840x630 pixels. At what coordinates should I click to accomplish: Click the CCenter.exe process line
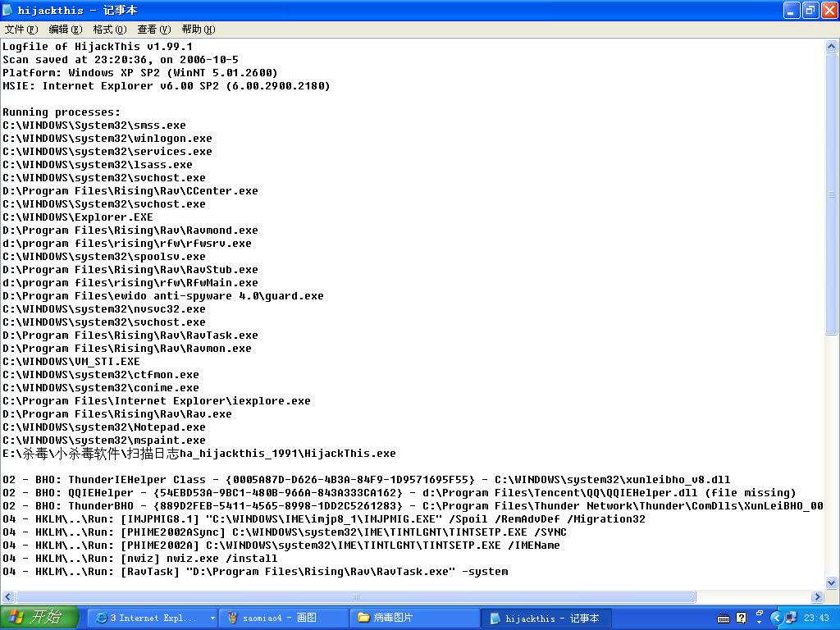(130, 190)
